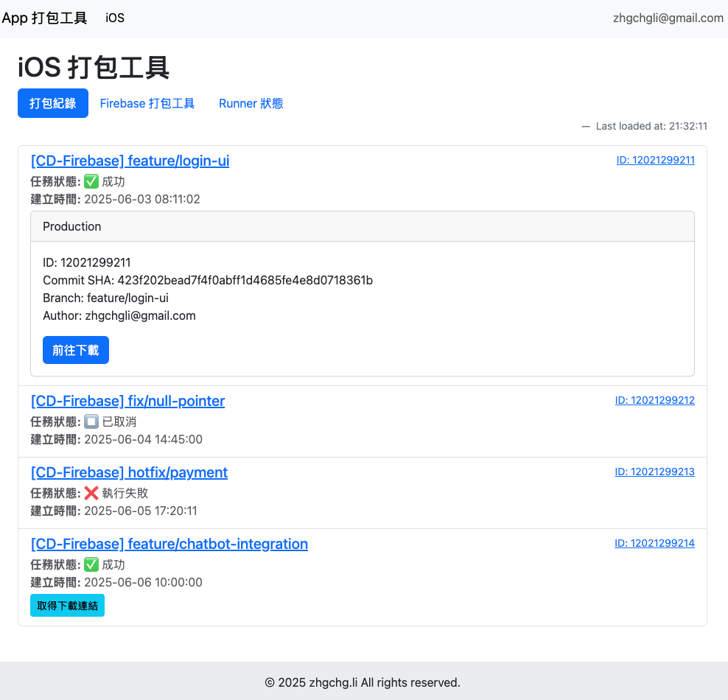This screenshot has height=700, width=728.
Task: Click the Branch: feature/login-ui line
Action: pyautogui.click(x=106, y=298)
